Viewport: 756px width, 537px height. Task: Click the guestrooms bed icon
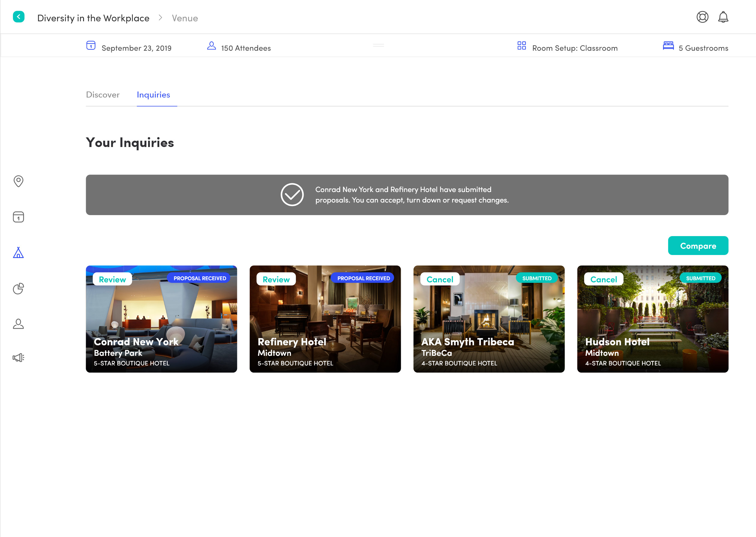(668, 46)
